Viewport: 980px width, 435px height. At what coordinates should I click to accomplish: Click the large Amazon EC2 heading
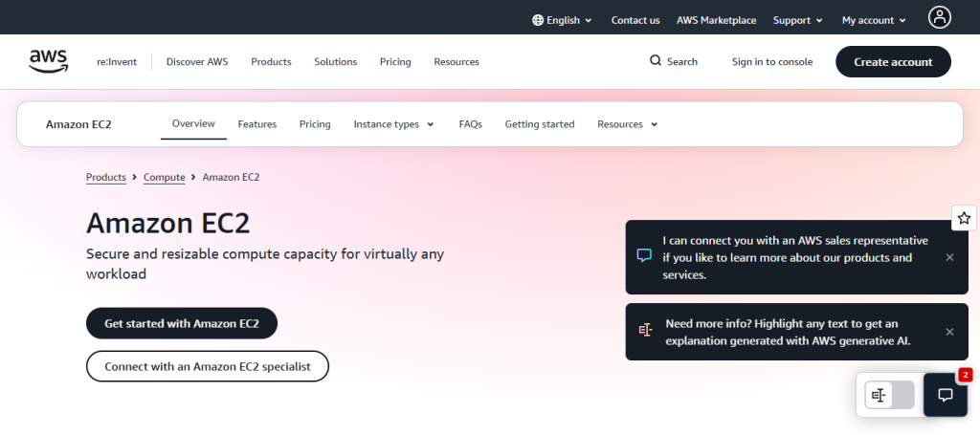[x=168, y=223]
